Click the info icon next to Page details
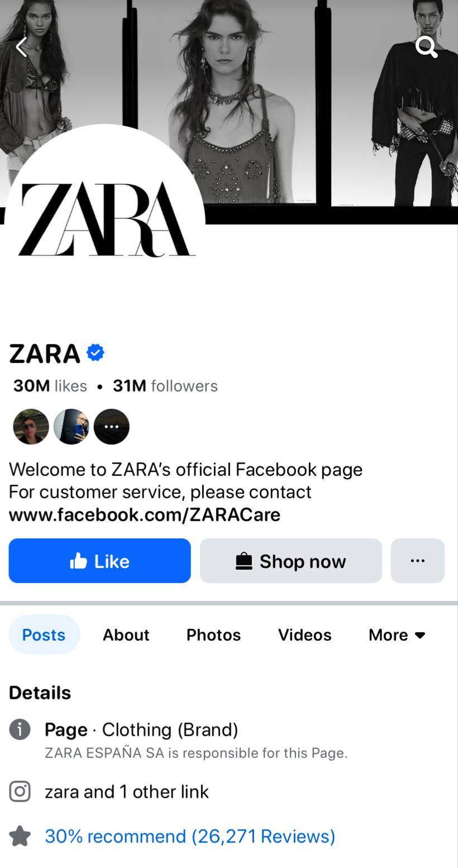Screen dimensions: 458x868 click(x=20, y=729)
